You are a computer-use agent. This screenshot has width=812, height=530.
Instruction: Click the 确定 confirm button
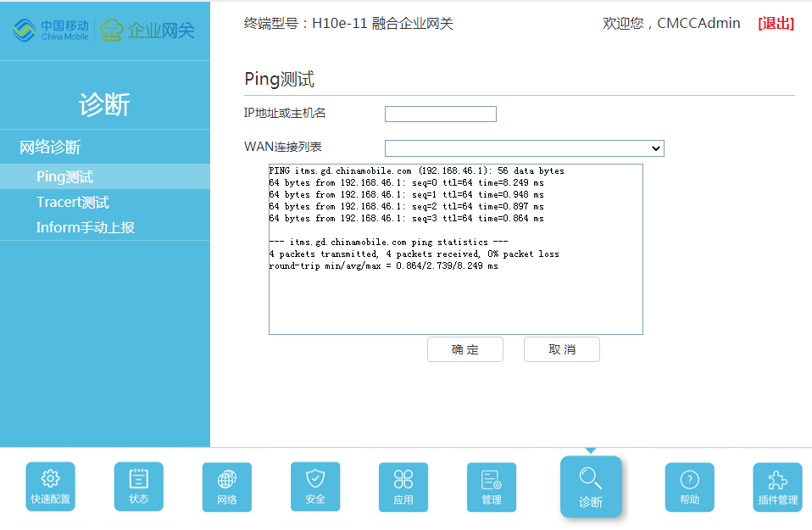465,349
